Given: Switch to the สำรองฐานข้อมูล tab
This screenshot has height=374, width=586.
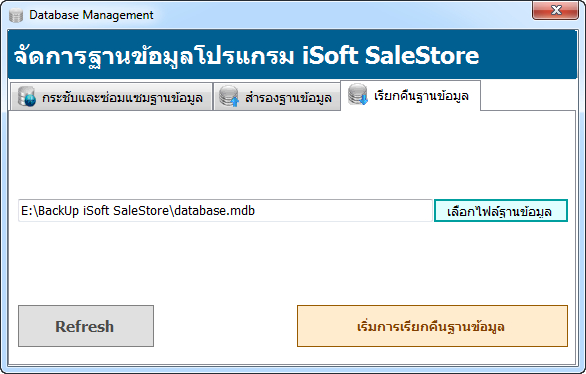Looking at the screenshot, I should (x=277, y=97).
